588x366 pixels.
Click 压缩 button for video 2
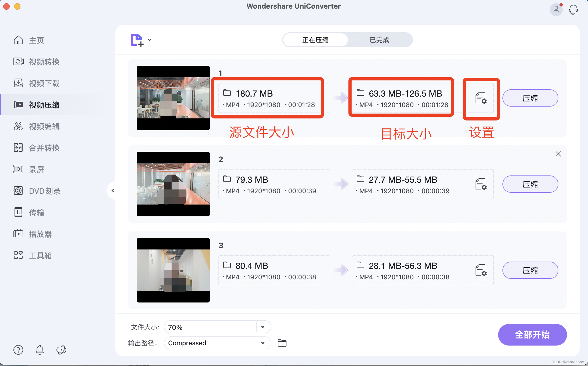[530, 184]
